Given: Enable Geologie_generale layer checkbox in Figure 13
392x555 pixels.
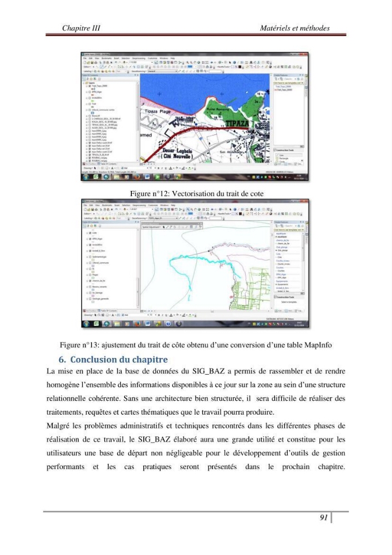Looking at the screenshot, I should (90, 299).
